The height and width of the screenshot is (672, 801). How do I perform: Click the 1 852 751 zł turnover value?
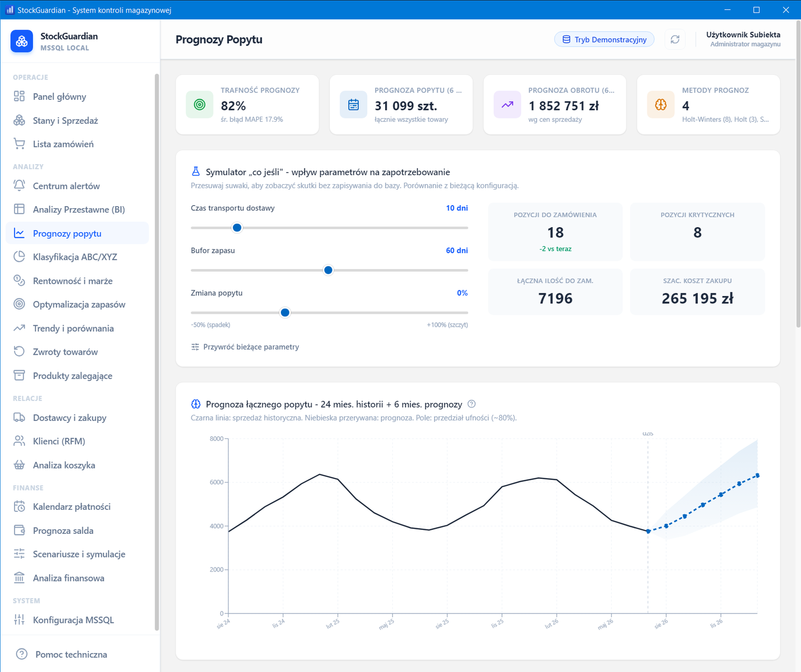pyautogui.click(x=564, y=106)
